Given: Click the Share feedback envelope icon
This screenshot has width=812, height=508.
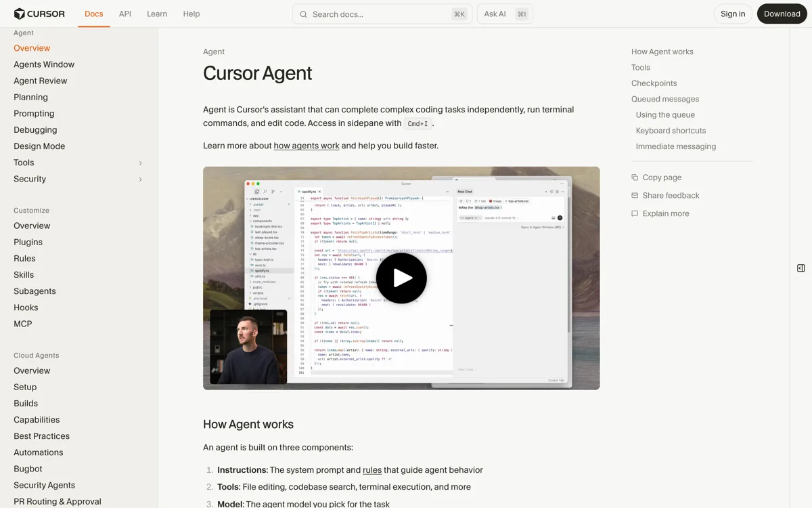Looking at the screenshot, I should click(635, 195).
